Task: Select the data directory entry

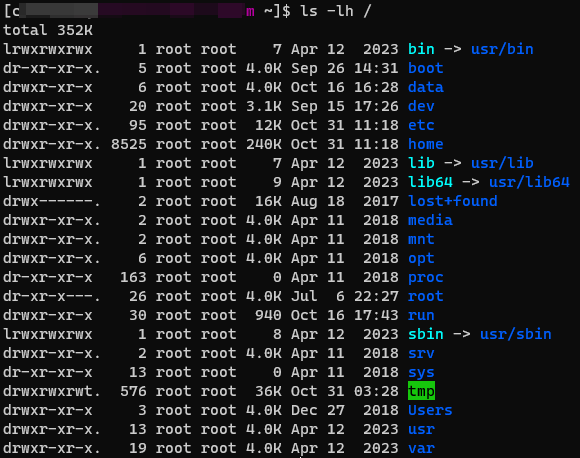Action: [425, 87]
